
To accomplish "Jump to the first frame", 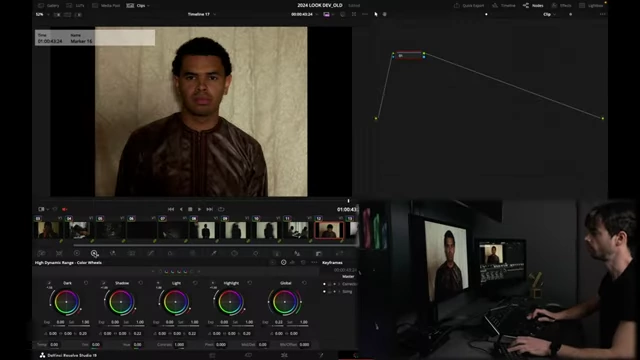I will [x=171, y=209].
